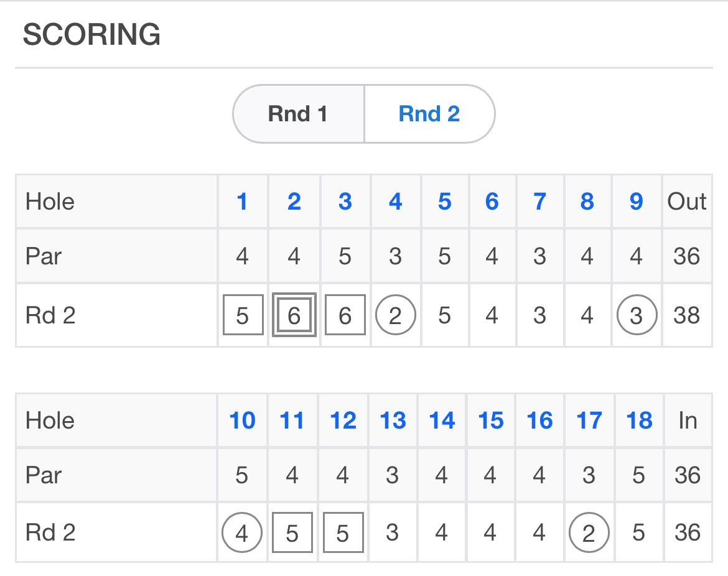Image resolution: width=728 pixels, height=576 pixels.
Task: Open hole 6 link
Action: tap(492, 202)
